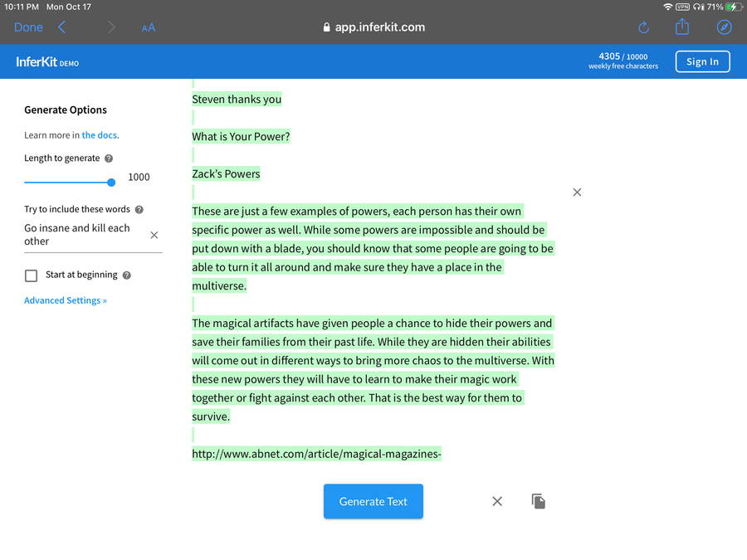Viewport: 747px width, 560px height.
Task: Tap Done to close the browser view
Action: point(28,27)
